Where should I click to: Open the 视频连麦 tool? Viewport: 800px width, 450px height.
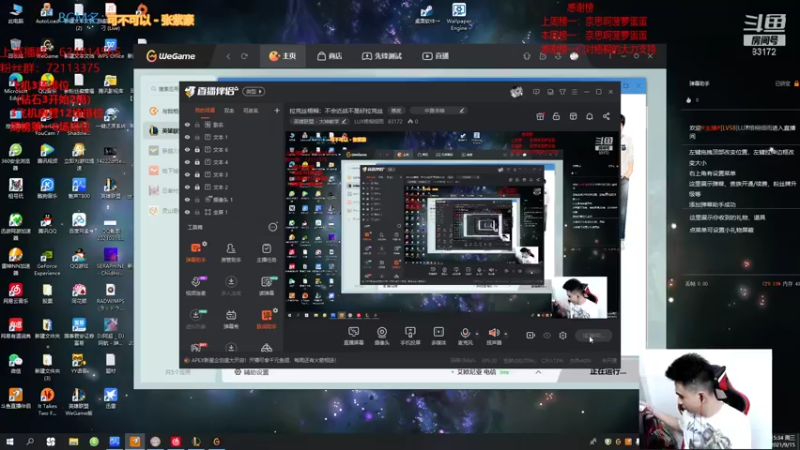point(195,286)
